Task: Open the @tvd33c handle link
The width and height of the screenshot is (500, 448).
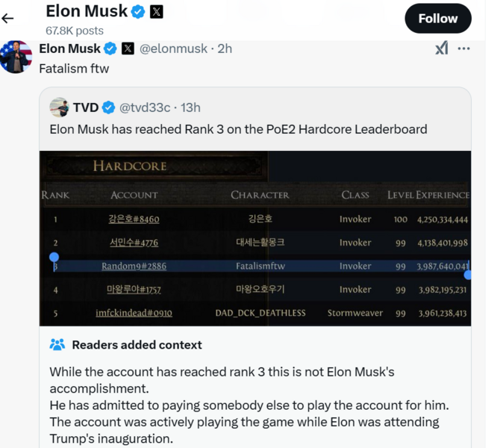Action: [145, 108]
